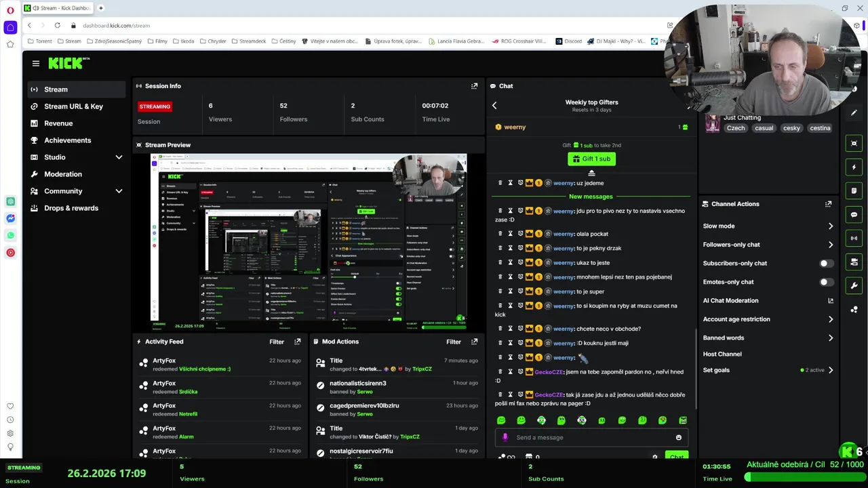Viewport: 868px width, 488px height.
Task: Expand Set goals chevron
Action: click(x=831, y=370)
